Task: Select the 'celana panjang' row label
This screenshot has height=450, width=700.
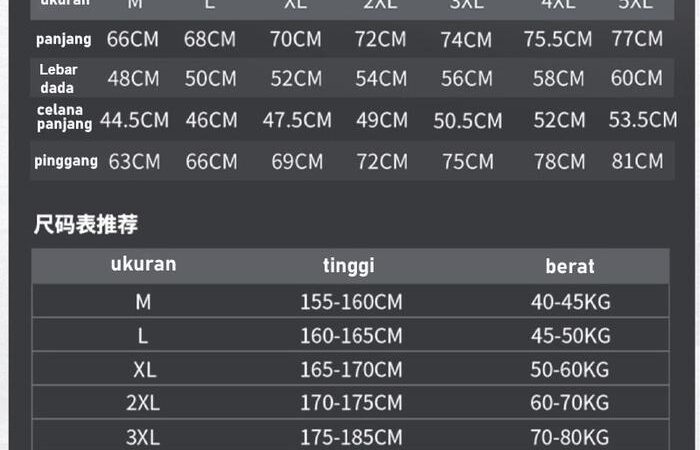Action: 64,117
